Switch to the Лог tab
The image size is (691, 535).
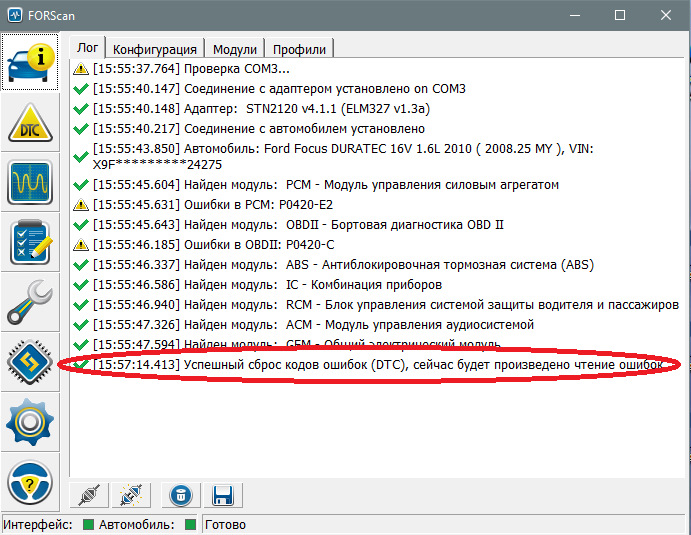click(87, 48)
